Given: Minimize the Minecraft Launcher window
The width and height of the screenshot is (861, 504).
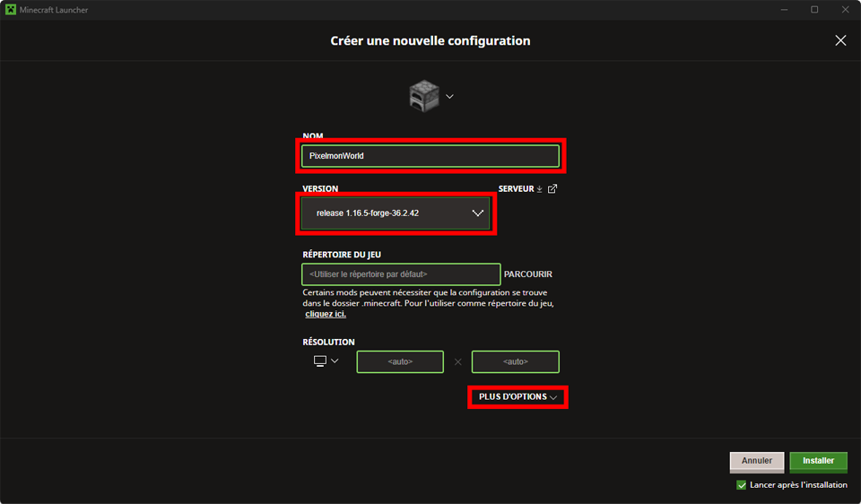Looking at the screenshot, I should 784,10.
